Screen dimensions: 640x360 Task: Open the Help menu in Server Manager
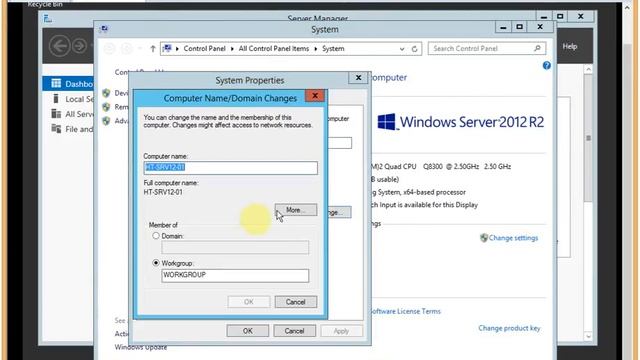coord(569,47)
